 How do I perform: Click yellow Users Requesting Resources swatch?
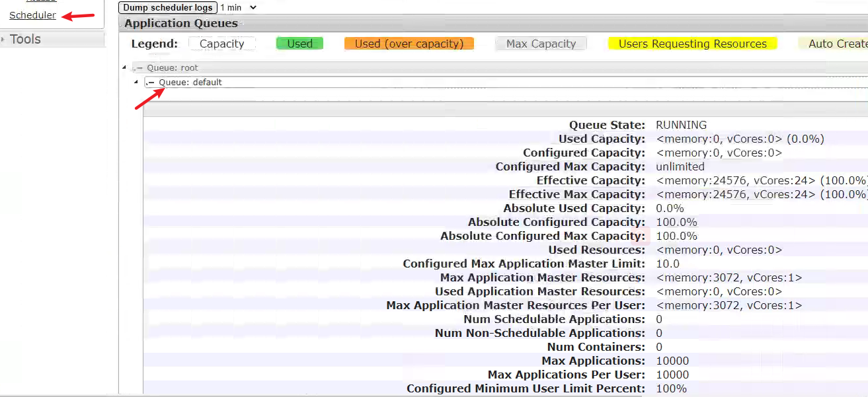point(693,44)
